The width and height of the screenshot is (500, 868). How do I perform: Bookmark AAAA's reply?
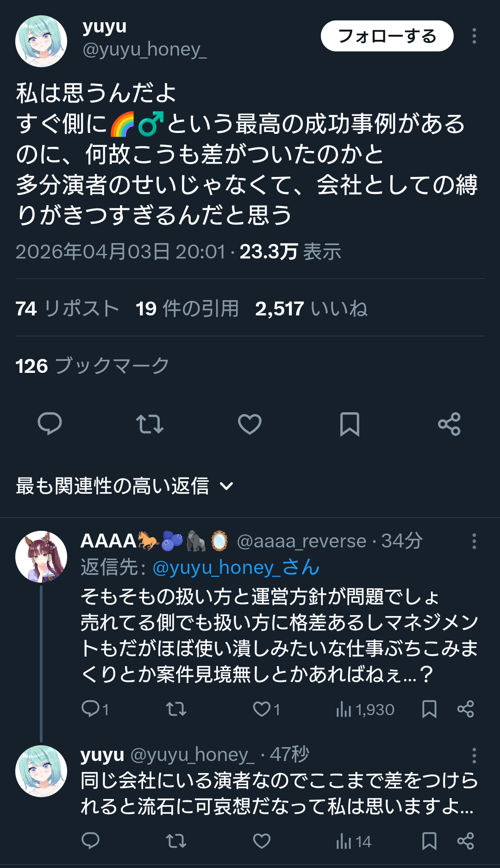(429, 709)
